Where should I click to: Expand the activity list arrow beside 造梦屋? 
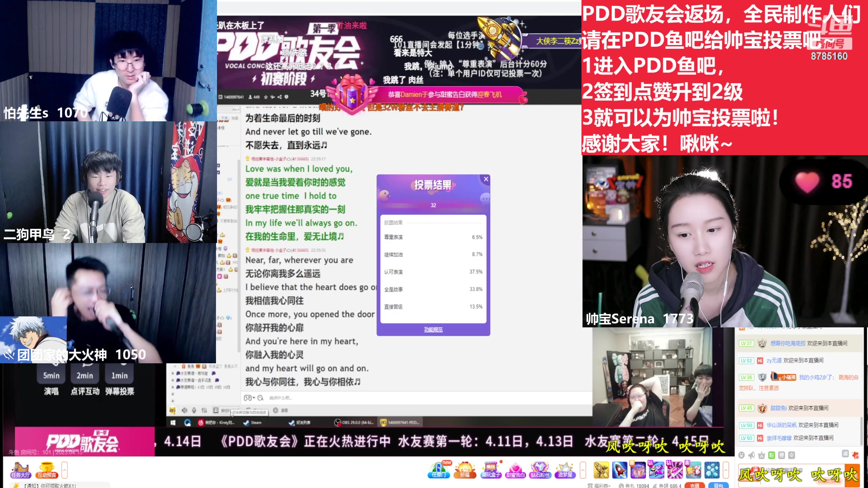pyautogui.click(x=583, y=470)
